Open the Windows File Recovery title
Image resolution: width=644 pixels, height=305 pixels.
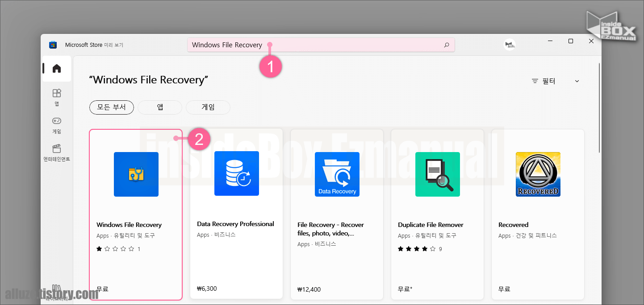pyautogui.click(x=129, y=225)
